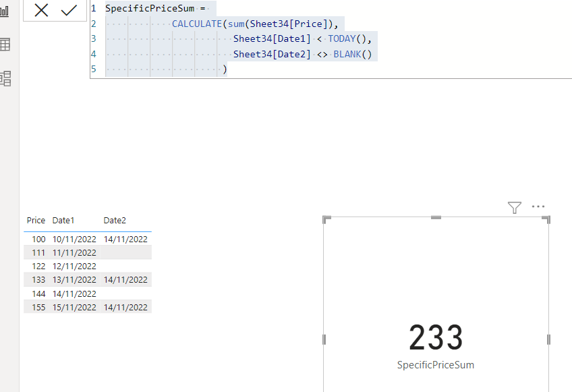Select the card value 233
The height and width of the screenshot is (392, 572).
[x=436, y=337]
